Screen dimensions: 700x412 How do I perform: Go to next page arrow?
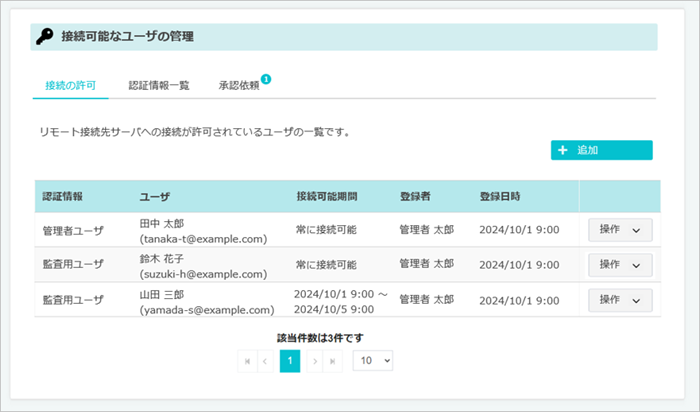coord(314,361)
